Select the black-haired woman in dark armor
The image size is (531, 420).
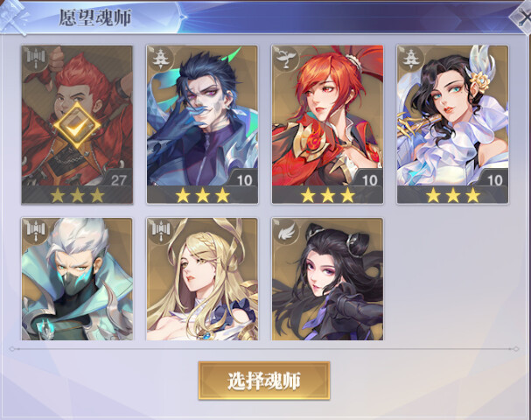(327, 279)
